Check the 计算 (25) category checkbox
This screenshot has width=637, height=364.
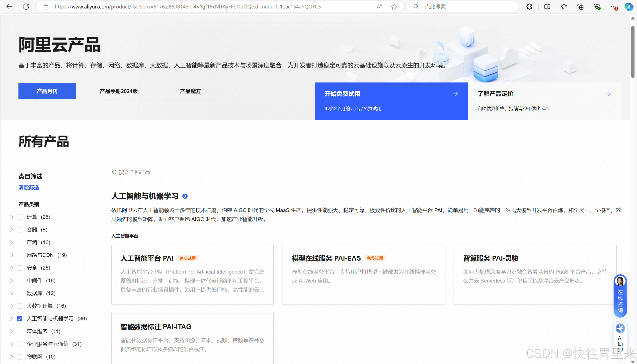(20, 217)
